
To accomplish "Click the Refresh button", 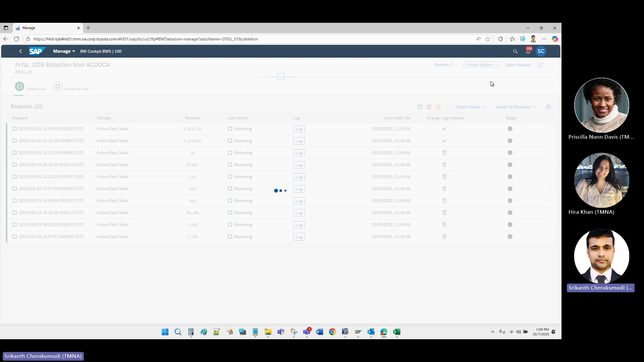I will (441, 65).
